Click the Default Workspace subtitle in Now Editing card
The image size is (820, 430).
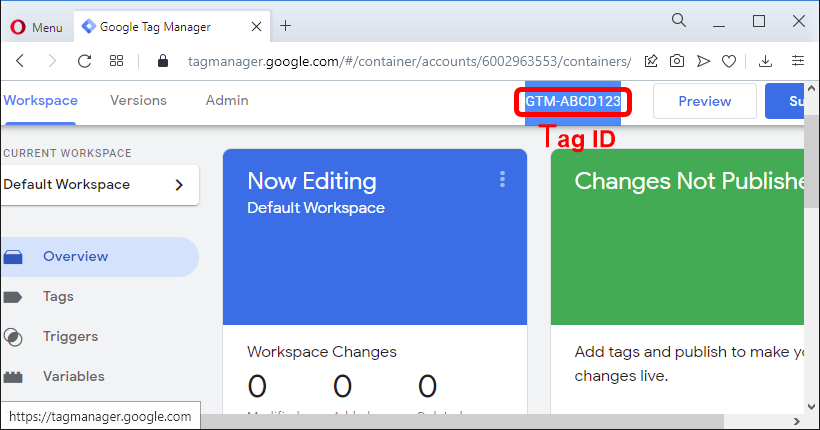[x=316, y=208]
